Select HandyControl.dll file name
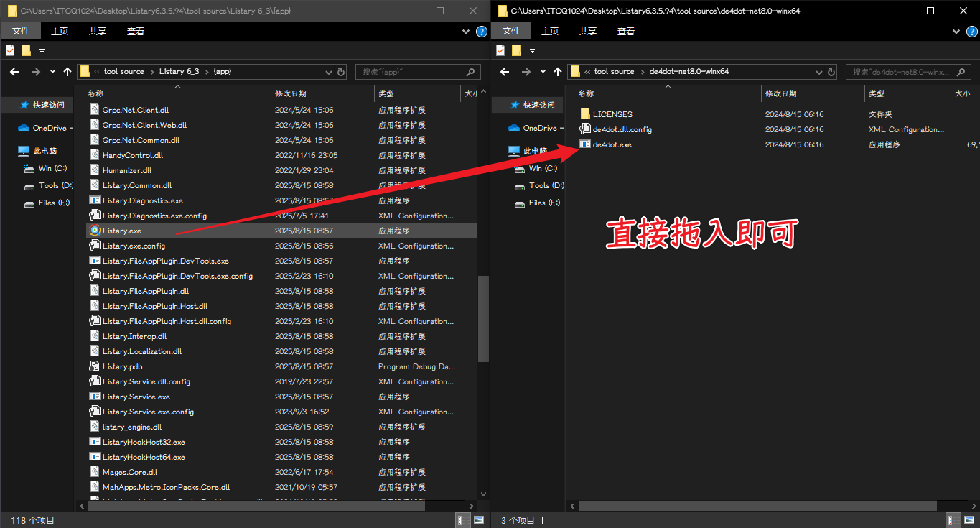This screenshot has width=980, height=528. click(x=133, y=155)
